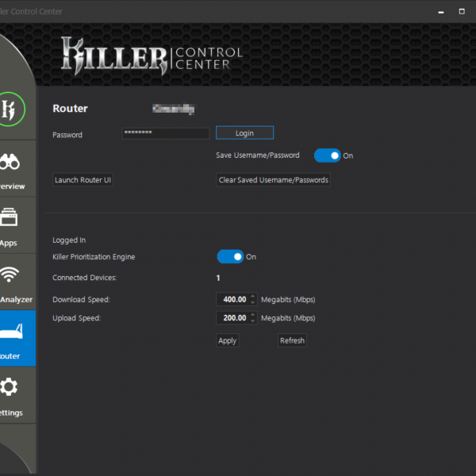Select the WiFi Analyzer icon
The width and height of the screenshot is (476, 476).
pos(10,274)
